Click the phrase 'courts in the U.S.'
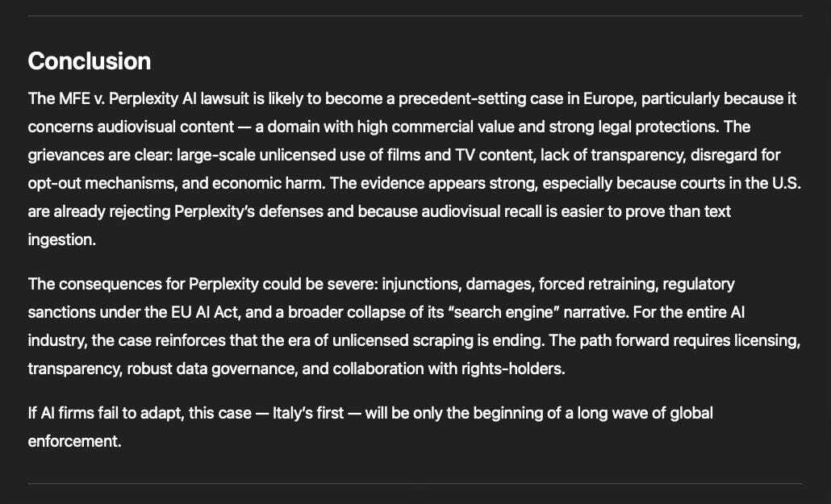Viewport: 831px width, 504px height. (x=709, y=183)
